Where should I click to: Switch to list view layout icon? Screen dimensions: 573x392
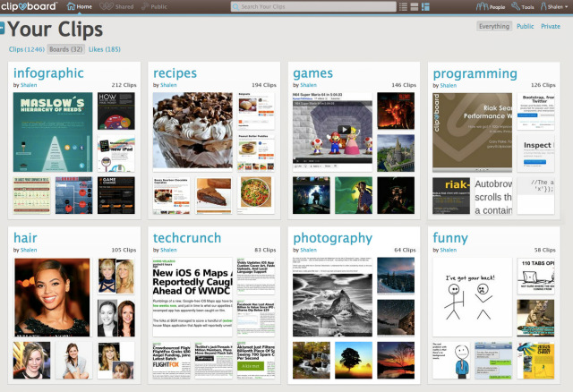[403, 6]
